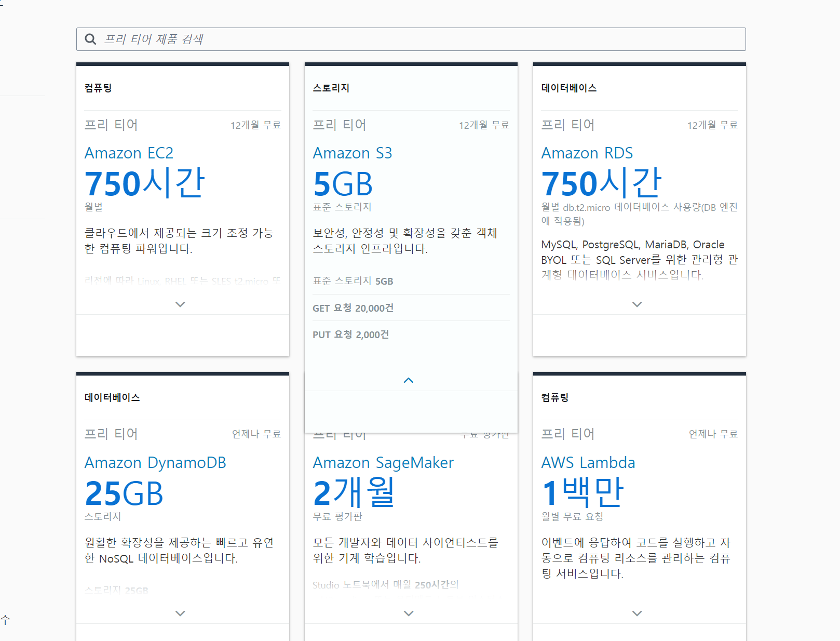Viewport: 840px width, 641px height.
Task: Click the GET 요청 20,000건 row
Action: pos(411,308)
